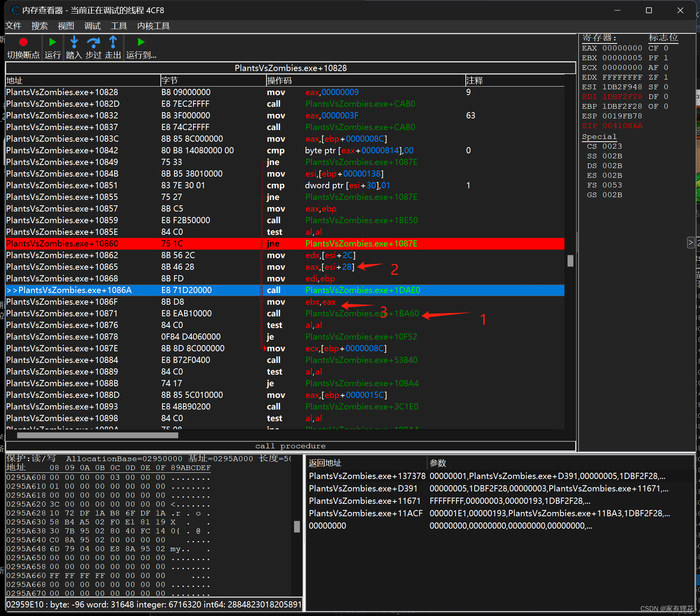Select instruction at PlantsVsZombies.exe+1086F
This screenshot has width=700, height=616.
[x=285, y=302]
